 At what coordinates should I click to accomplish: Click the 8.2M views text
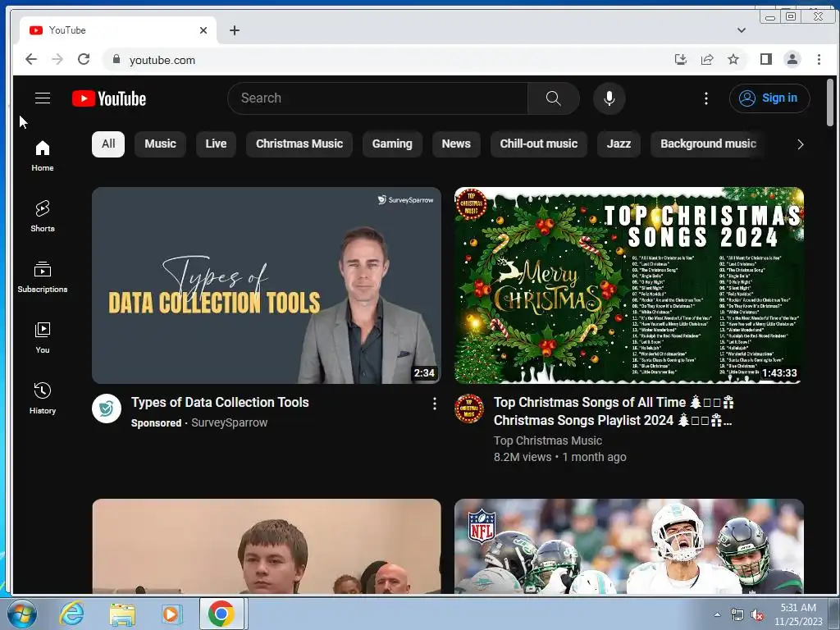523,457
